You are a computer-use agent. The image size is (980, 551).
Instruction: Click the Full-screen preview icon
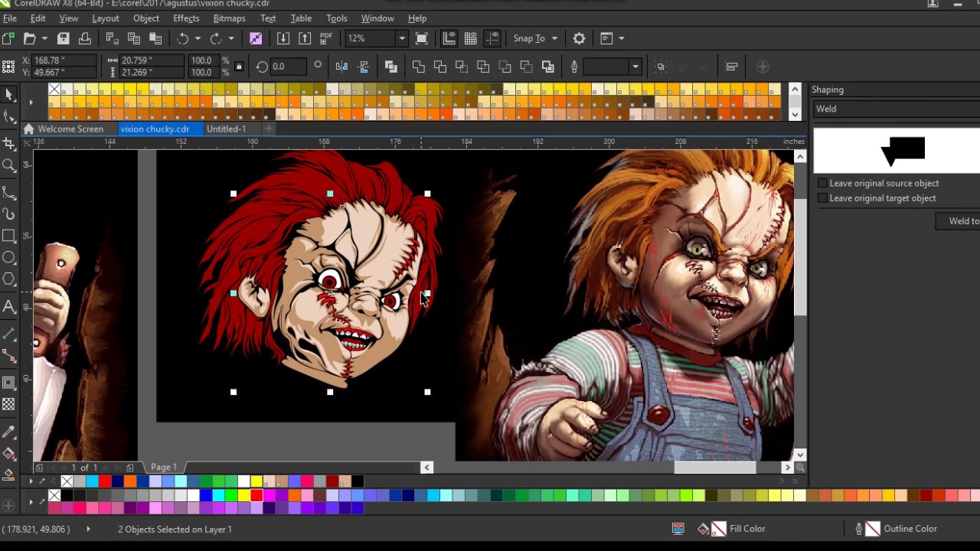(x=422, y=38)
